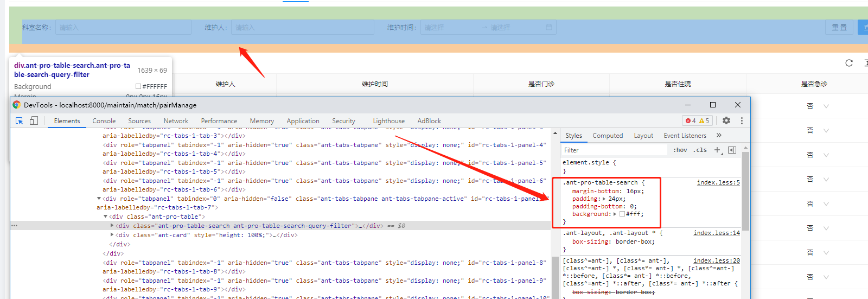Click the padding-bottom: 0 declaration
The height and width of the screenshot is (299, 868).
click(604, 206)
